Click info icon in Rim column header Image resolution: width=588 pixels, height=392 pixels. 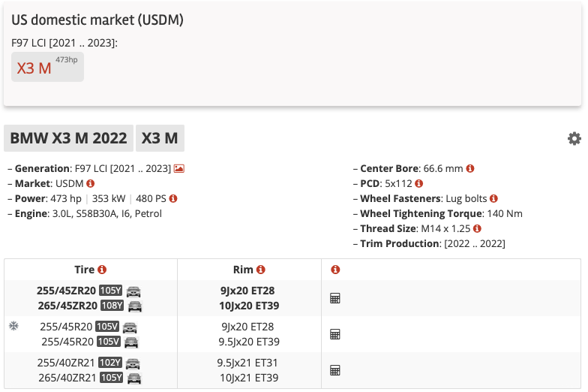(x=260, y=270)
